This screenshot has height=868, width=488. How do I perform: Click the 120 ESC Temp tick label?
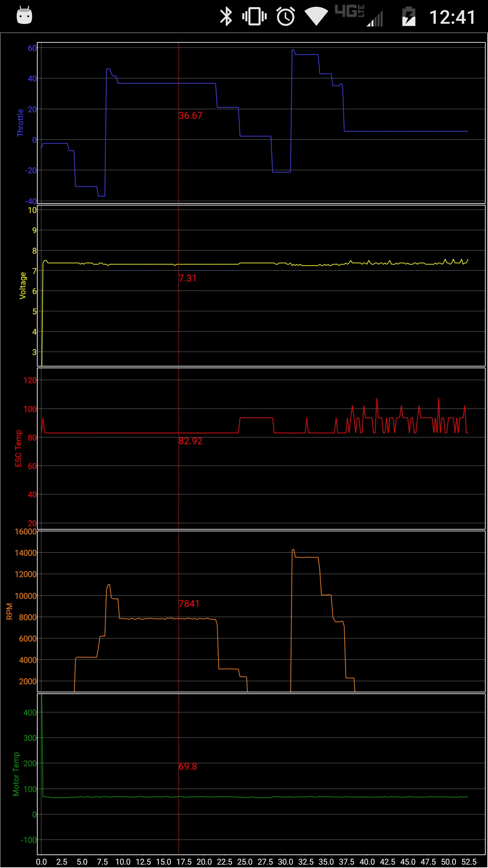pyautogui.click(x=30, y=380)
